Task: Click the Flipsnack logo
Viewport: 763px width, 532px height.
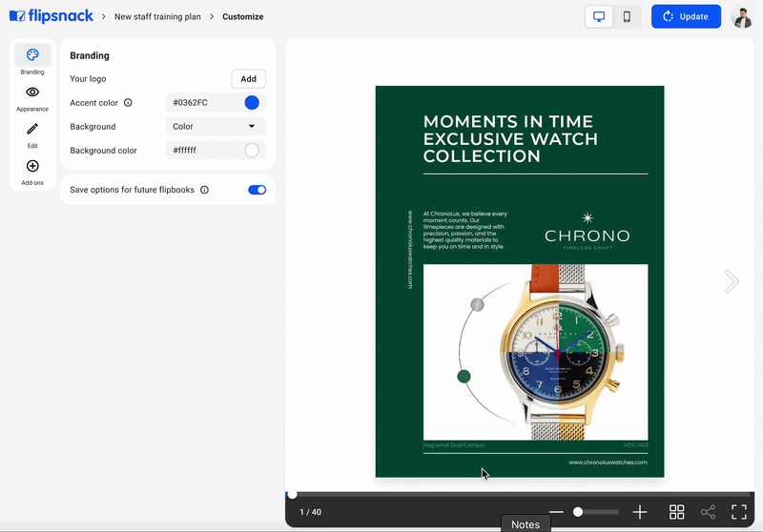Action: tap(52, 16)
